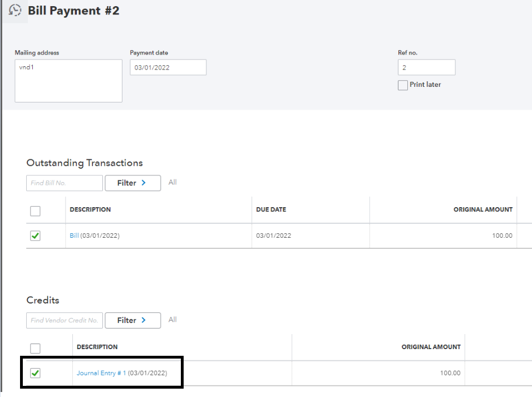Open the Journal Entry # 1 link
Screen dimensions: 532x397
[101, 373]
